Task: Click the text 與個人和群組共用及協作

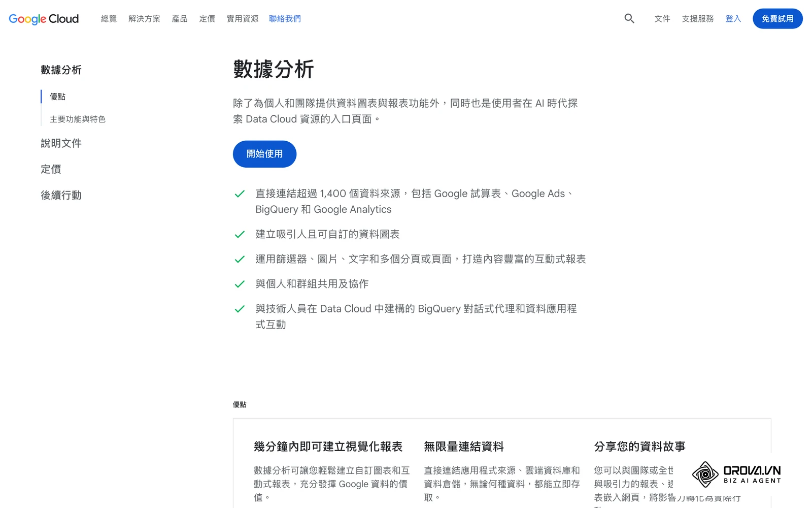Action: click(312, 284)
